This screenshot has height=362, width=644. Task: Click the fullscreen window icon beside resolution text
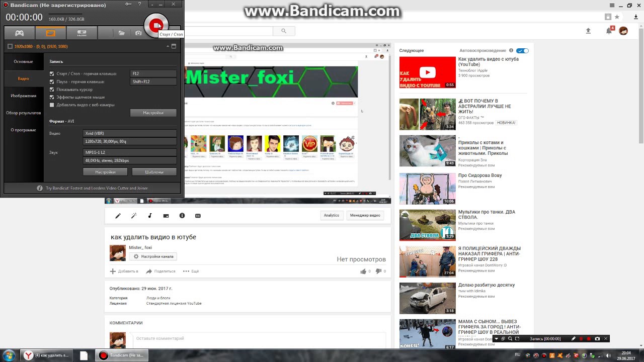click(x=174, y=46)
